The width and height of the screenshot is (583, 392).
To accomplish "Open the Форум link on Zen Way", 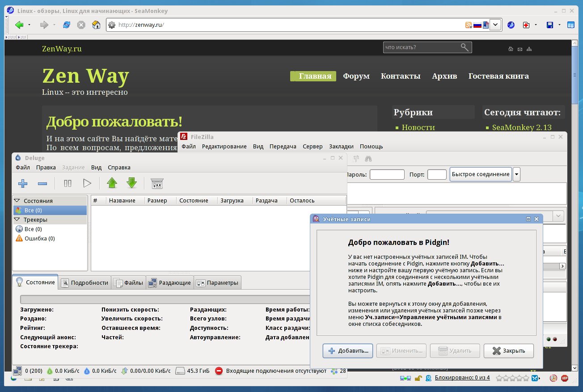I will pyautogui.click(x=356, y=76).
